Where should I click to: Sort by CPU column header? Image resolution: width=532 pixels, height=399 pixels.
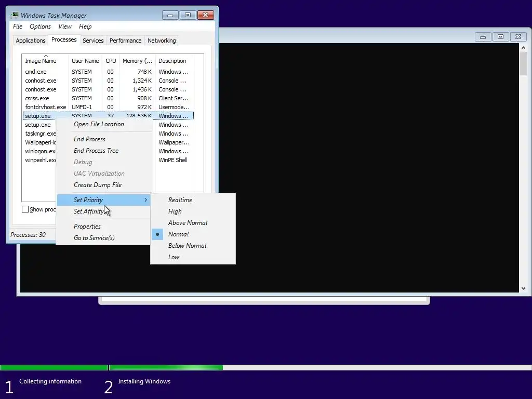[111, 61]
